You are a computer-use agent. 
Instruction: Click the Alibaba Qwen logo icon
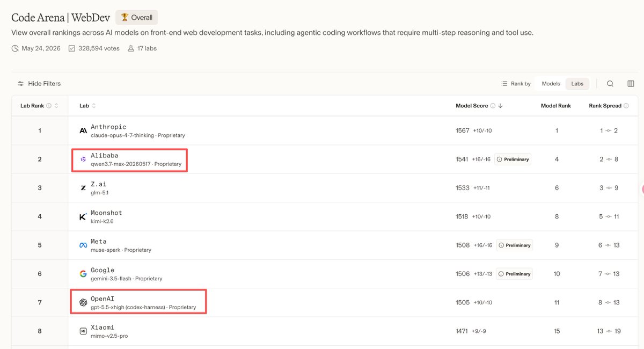[83, 159]
